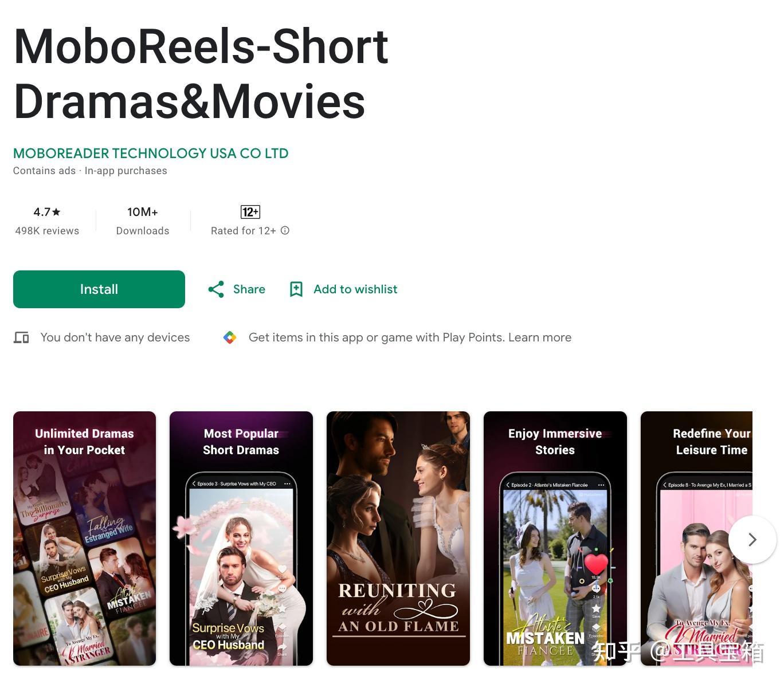Screen dimensions: 784x684
Task: Open the Reuniting with an Old Flame screenshot
Action: click(398, 538)
